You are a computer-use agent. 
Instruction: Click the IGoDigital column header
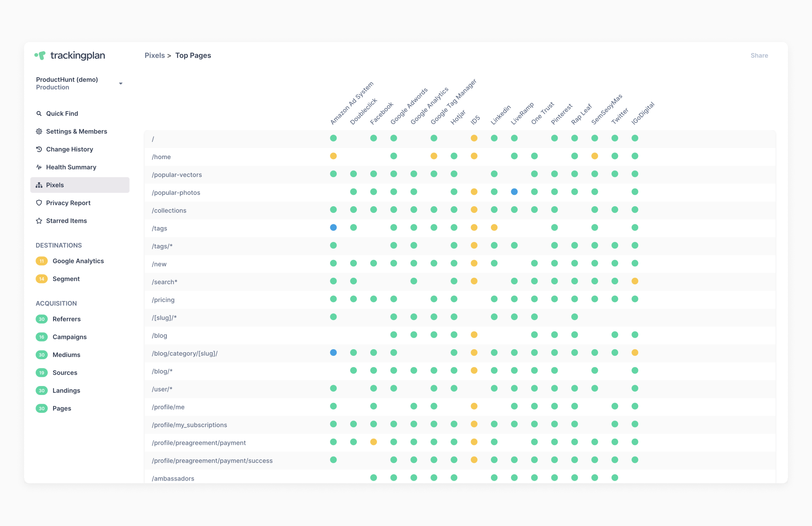tap(643, 113)
